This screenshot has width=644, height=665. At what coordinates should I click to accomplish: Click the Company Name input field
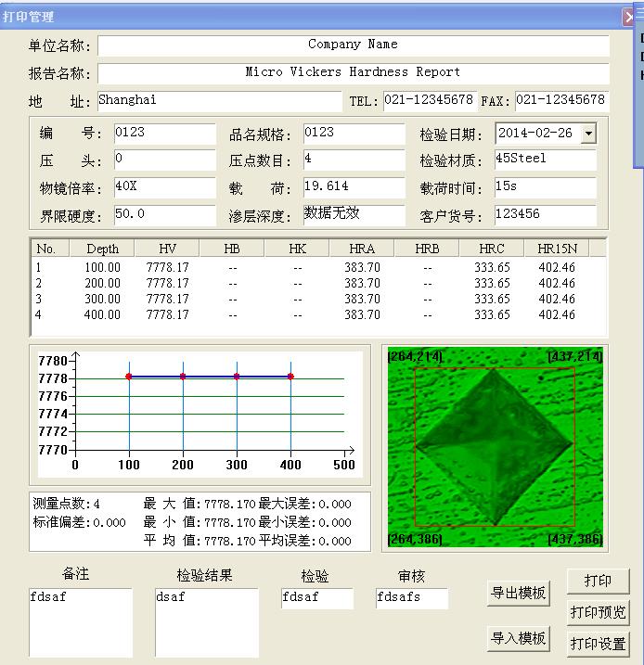(x=353, y=45)
